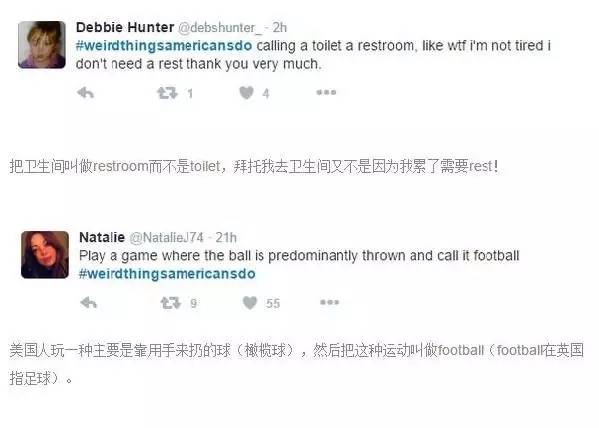View retweet count 9 on Natalie's tweet

(193, 303)
